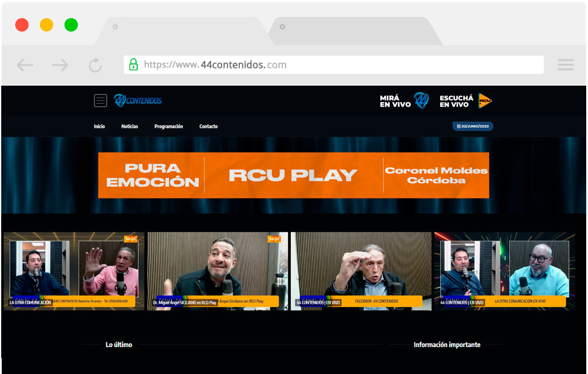Viewport: 588px width, 374px height.
Task: Click the padlock icon in the address bar
Action: (133, 64)
